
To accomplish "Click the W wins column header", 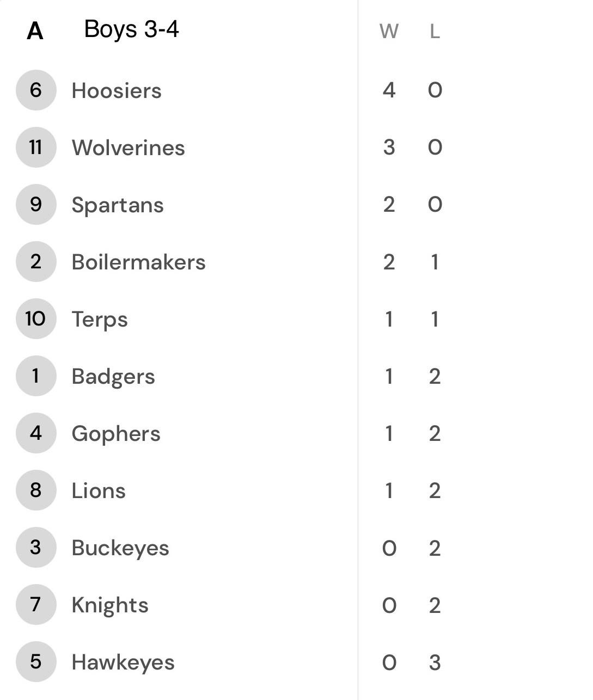I will [389, 32].
